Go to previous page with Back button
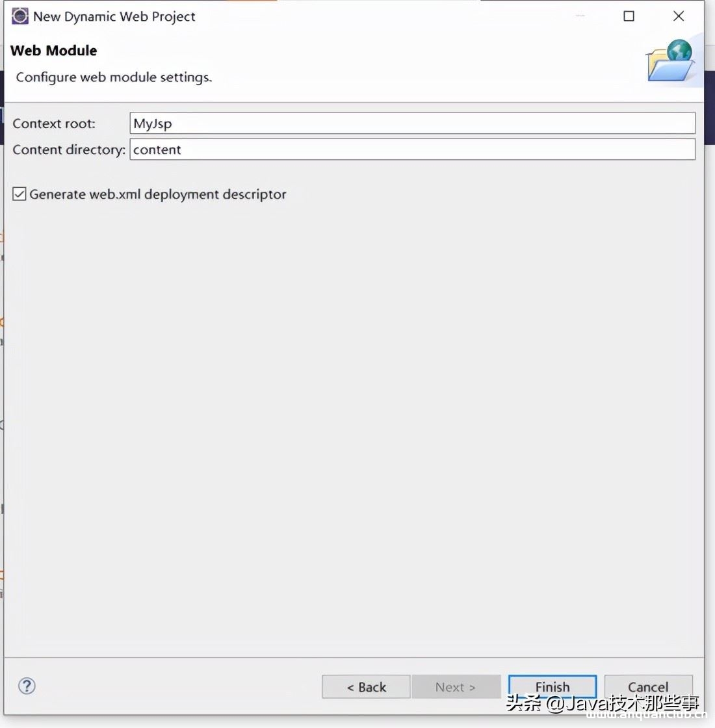715x728 pixels. pos(366,686)
